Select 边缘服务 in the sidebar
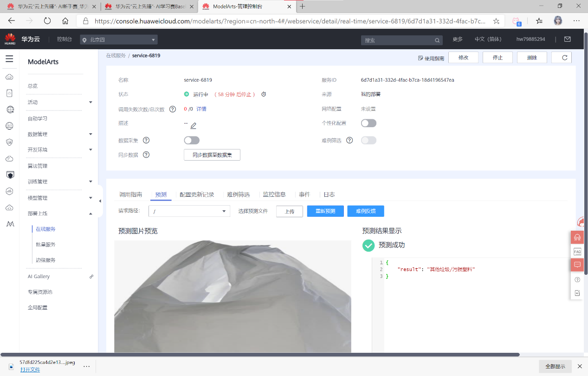The height and width of the screenshot is (376, 588). point(45,260)
